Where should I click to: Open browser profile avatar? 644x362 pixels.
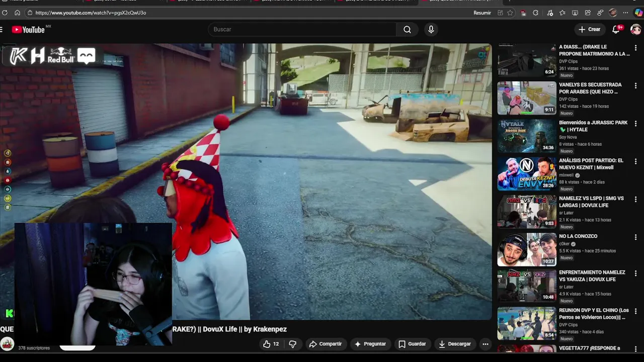pos(613,13)
